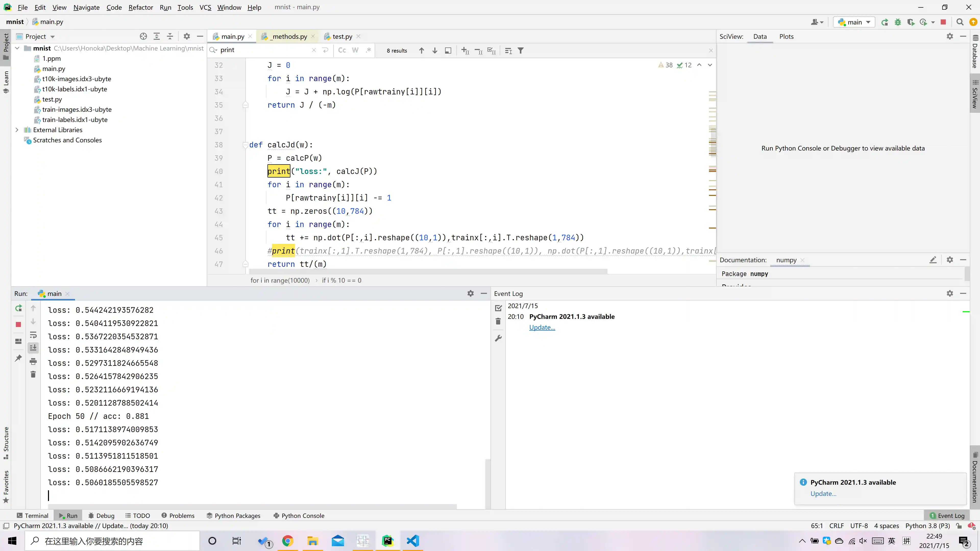Image resolution: width=980 pixels, height=551 pixels.
Task: Fold the calcJd function at line 38
Action: point(245,145)
